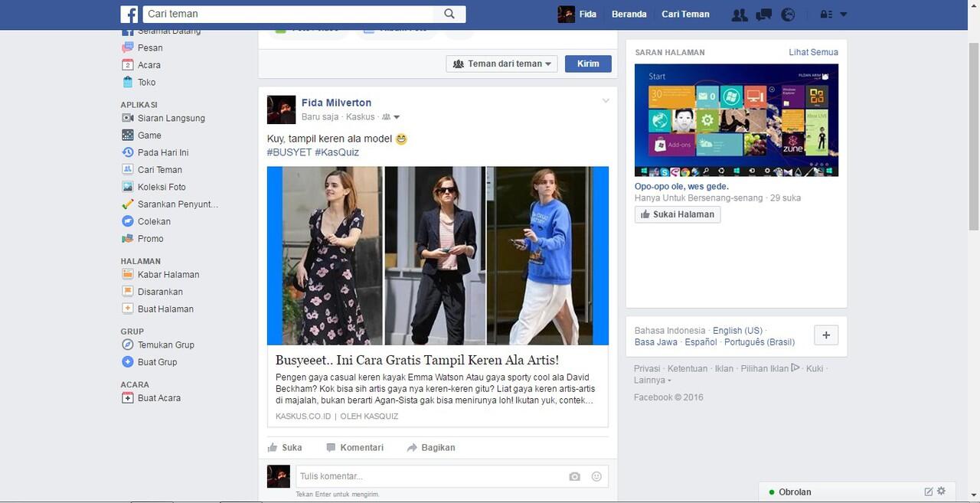Switch language to English (US)
This screenshot has height=503, width=980.
(x=737, y=331)
